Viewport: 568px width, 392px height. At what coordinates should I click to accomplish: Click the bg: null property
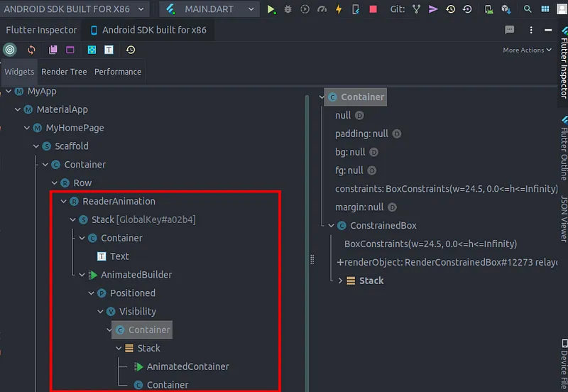(356, 152)
